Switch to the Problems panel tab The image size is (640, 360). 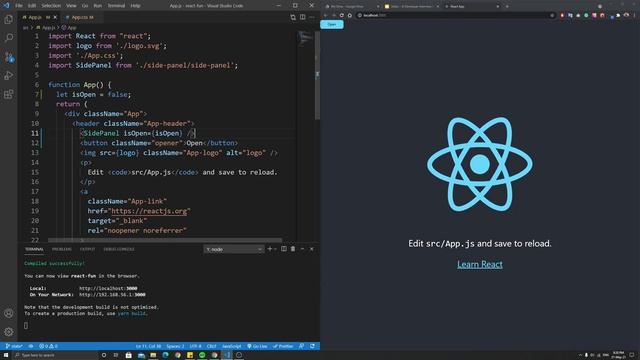(x=61, y=249)
